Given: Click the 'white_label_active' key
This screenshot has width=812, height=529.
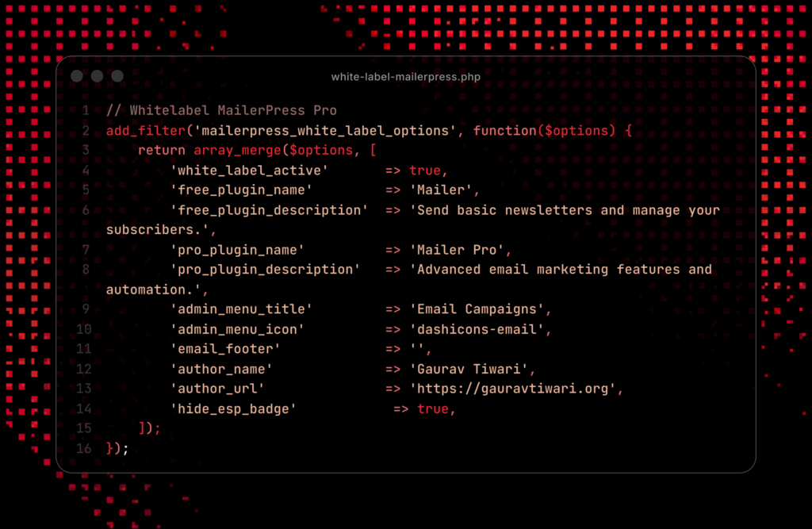Looking at the screenshot, I should tap(249, 171).
